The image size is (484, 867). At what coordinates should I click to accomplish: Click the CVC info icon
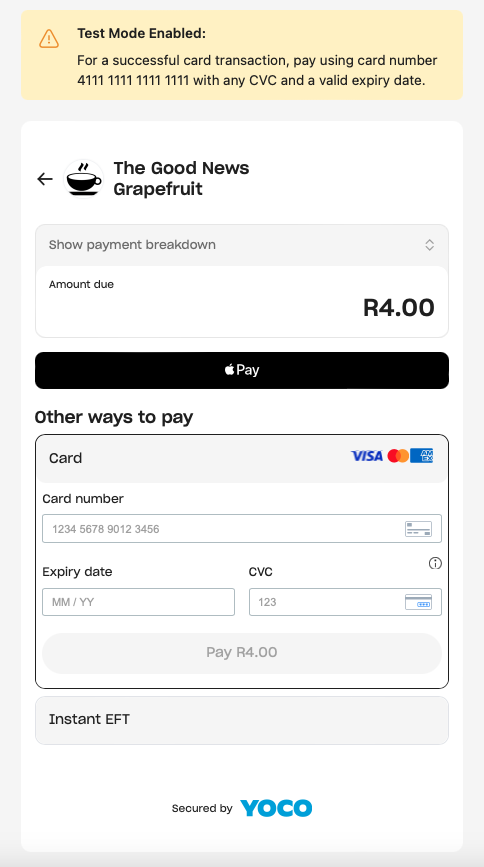click(435, 563)
